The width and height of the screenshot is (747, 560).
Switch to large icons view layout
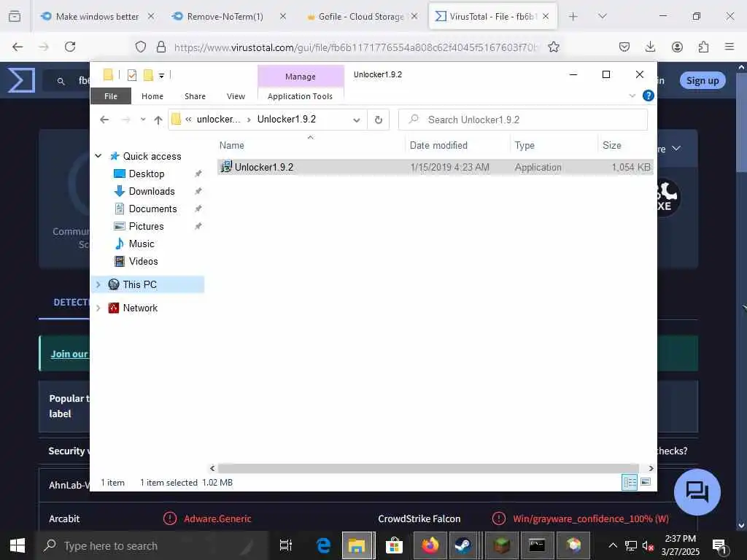coord(646,483)
